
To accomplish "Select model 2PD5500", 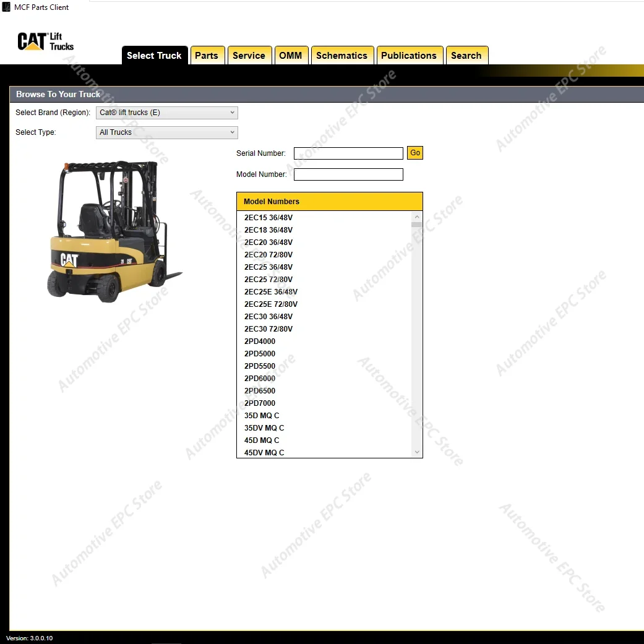I will pos(260,366).
